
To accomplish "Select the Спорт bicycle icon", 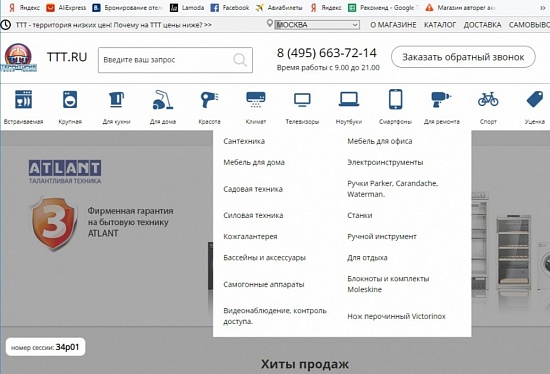I will click(x=488, y=99).
